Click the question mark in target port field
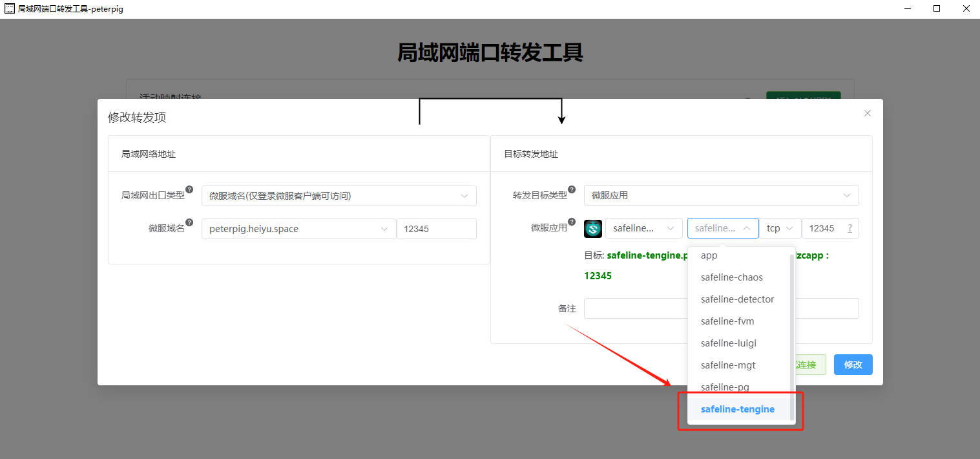Viewport: 980px width, 459px height. tap(850, 228)
